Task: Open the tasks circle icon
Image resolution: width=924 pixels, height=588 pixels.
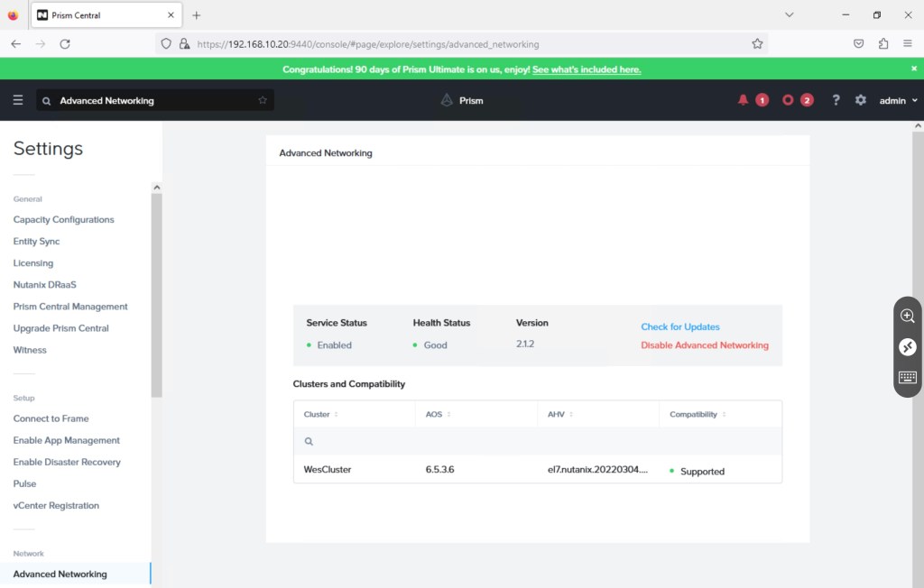Action: (x=788, y=100)
